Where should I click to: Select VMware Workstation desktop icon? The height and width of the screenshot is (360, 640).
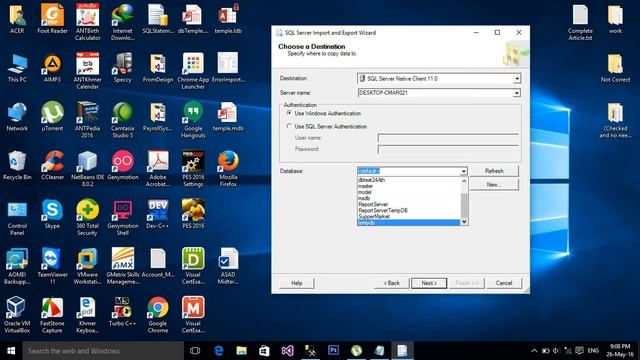tap(87, 266)
